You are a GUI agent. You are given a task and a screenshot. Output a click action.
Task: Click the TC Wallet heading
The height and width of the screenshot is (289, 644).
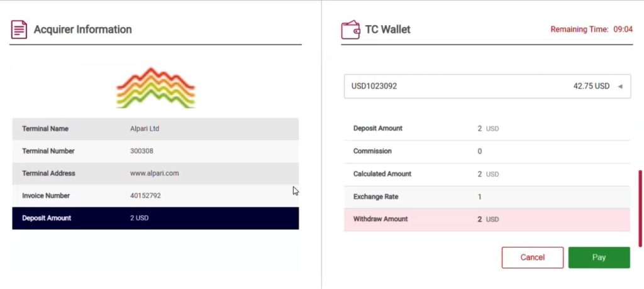point(387,30)
